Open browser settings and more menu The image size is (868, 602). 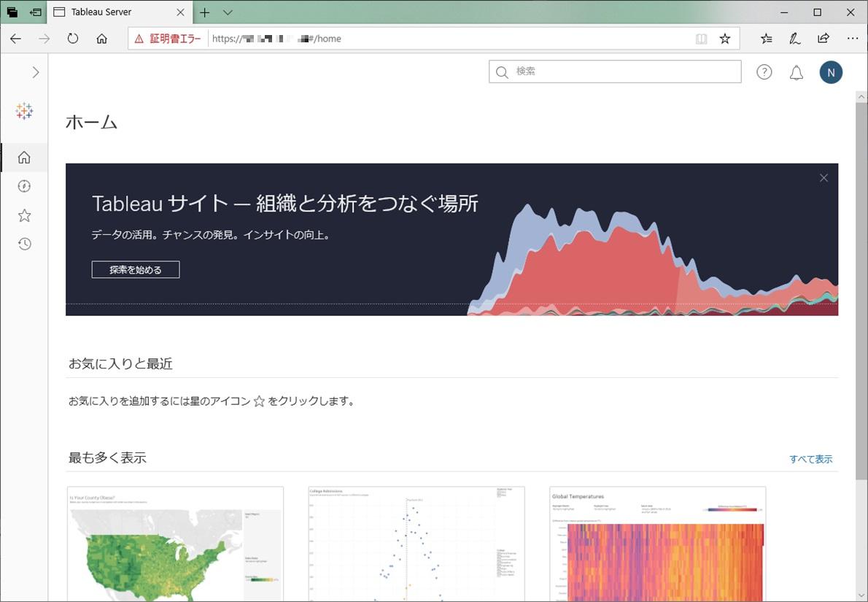pos(853,39)
